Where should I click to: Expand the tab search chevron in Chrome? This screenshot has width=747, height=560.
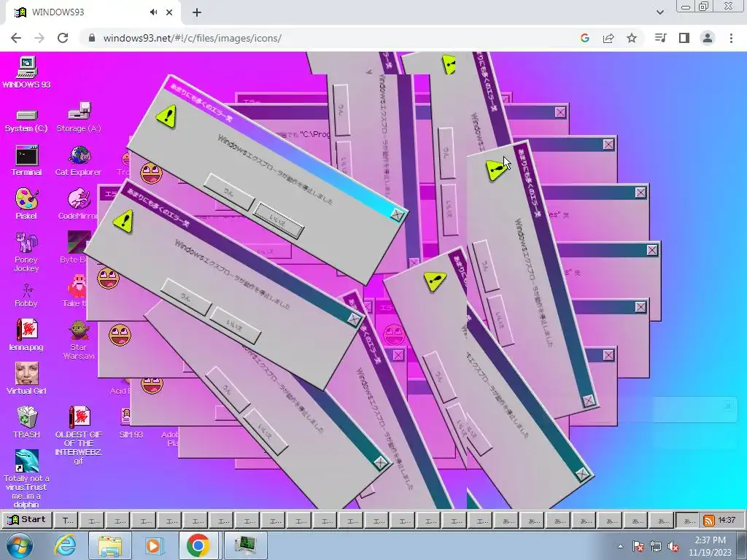click(659, 12)
